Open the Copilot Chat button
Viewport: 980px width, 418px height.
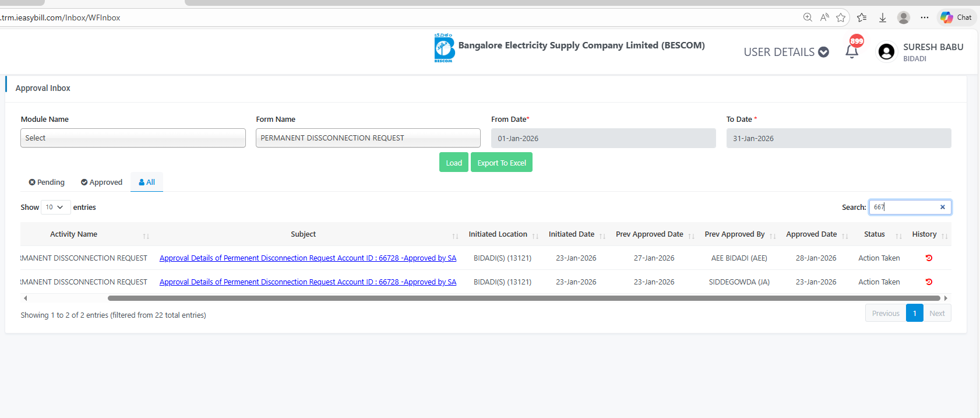pyautogui.click(x=957, y=17)
